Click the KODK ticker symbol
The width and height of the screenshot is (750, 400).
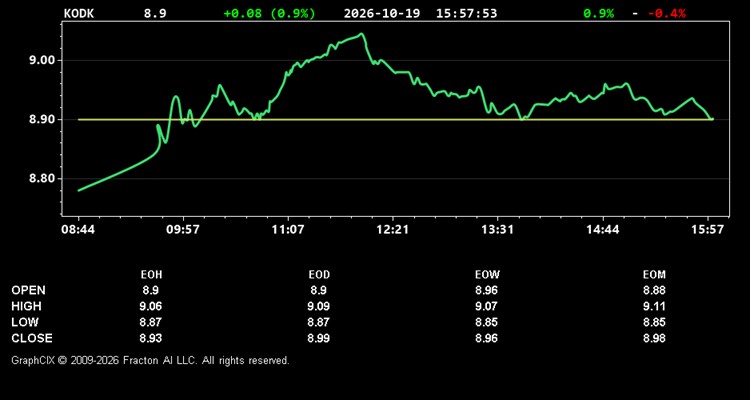(x=79, y=13)
